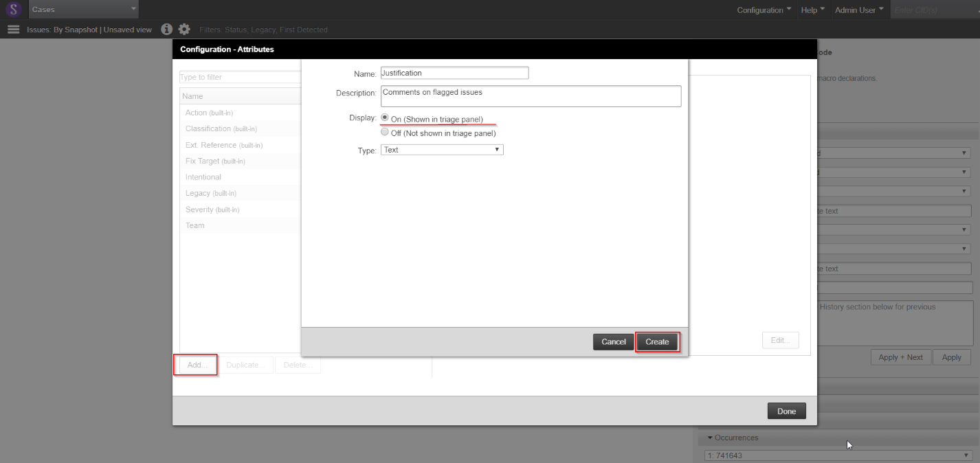
Task: Open the hamburger views menu icon
Action: [x=13, y=30]
